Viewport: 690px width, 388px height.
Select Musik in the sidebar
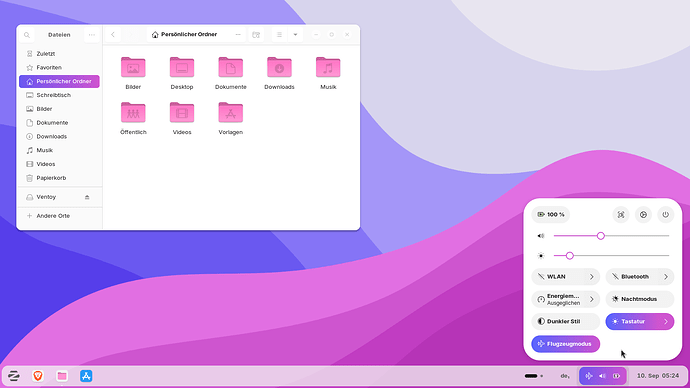point(59,150)
